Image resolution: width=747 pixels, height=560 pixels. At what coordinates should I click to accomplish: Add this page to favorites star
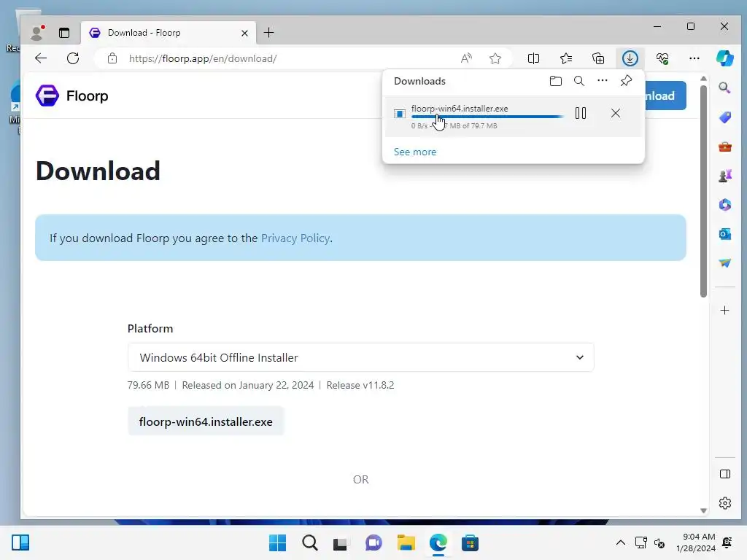[x=495, y=58]
